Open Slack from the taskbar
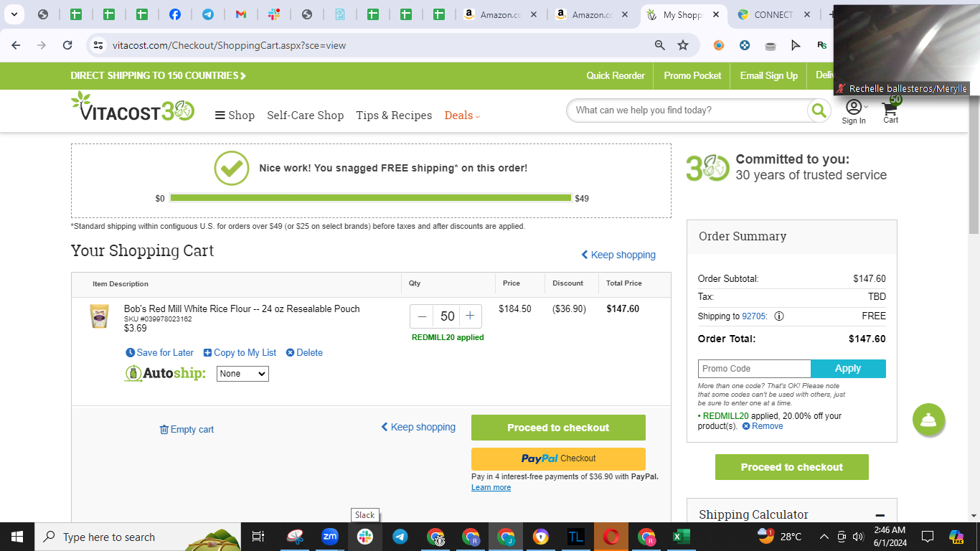 pyautogui.click(x=365, y=537)
